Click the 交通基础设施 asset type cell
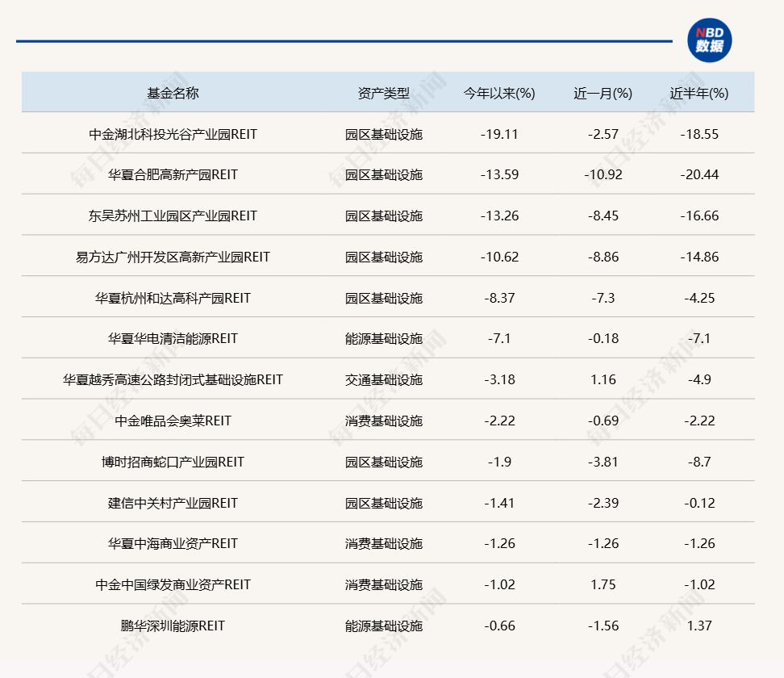 click(x=383, y=379)
